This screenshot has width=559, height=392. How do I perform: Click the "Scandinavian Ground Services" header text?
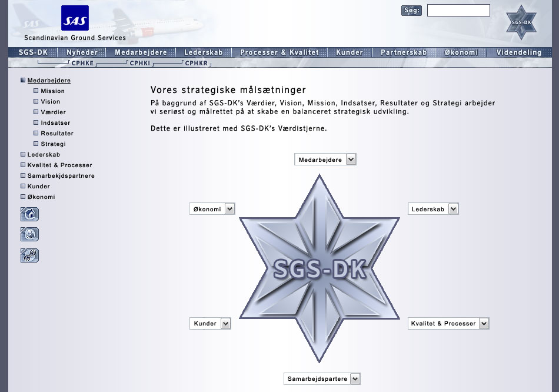pos(75,38)
